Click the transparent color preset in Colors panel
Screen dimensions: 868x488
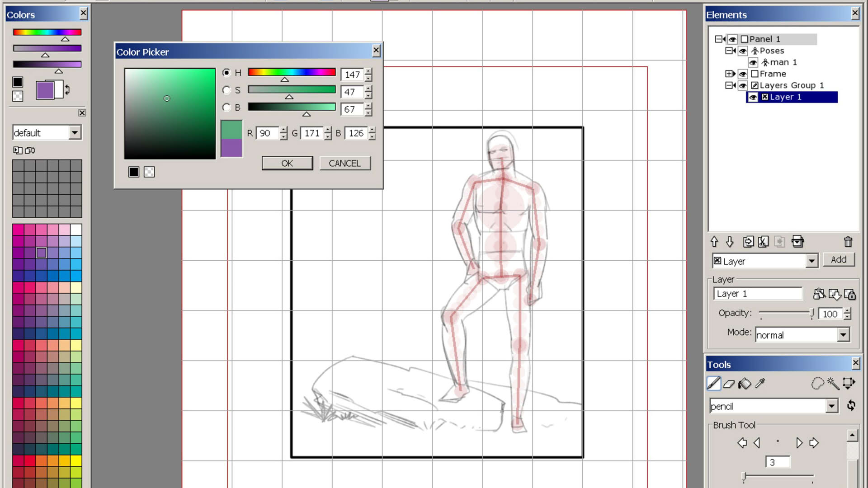(x=18, y=96)
